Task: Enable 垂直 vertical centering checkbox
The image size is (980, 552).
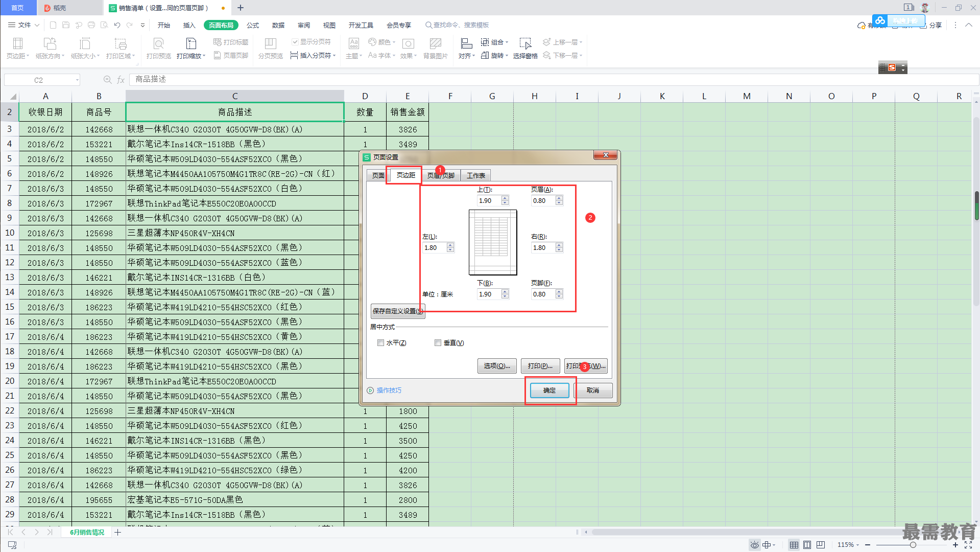Action: [x=438, y=343]
